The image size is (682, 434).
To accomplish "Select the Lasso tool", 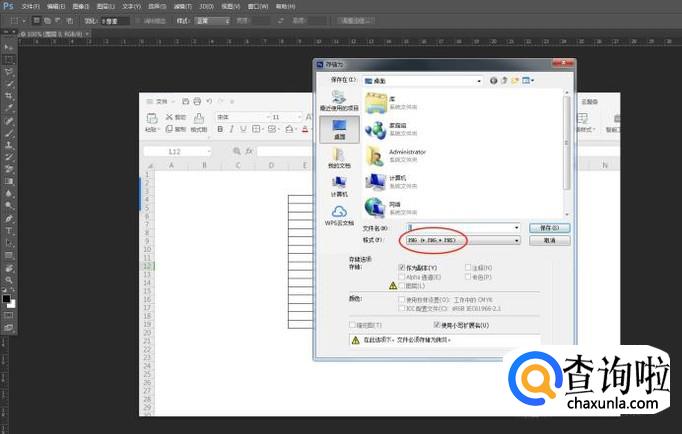I will (9, 72).
